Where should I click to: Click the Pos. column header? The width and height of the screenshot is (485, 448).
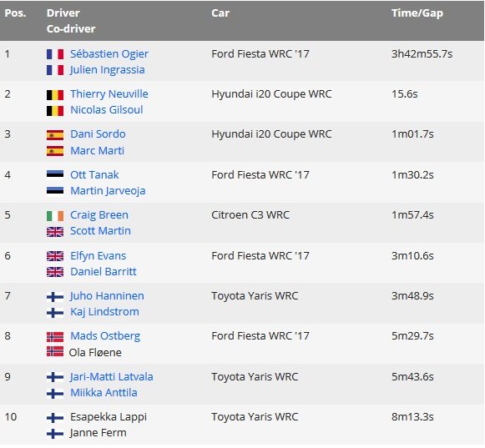[16, 13]
